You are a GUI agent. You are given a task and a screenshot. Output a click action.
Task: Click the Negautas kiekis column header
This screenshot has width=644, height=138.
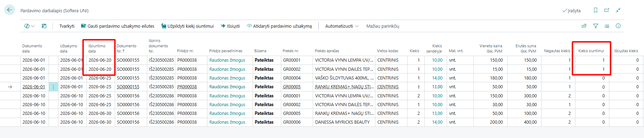[x=557, y=51]
